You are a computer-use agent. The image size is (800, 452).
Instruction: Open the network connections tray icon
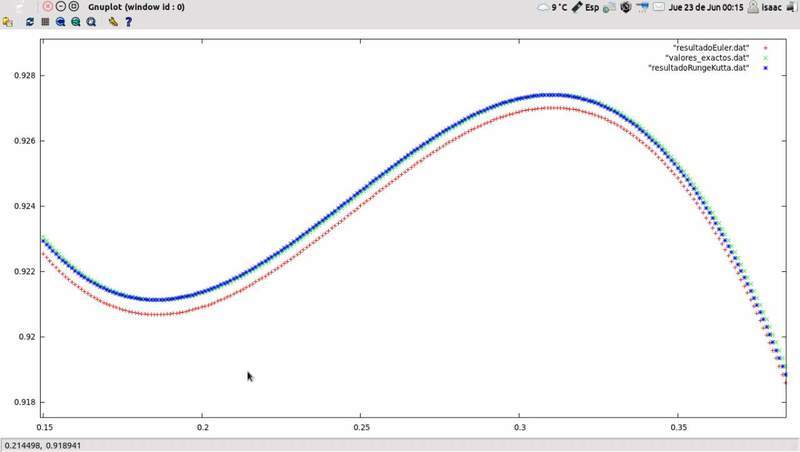point(609,7)
